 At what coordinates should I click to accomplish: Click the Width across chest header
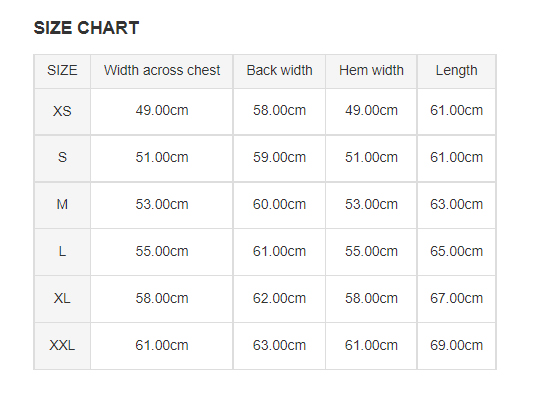pyautogui.click(x=162, y=71)
